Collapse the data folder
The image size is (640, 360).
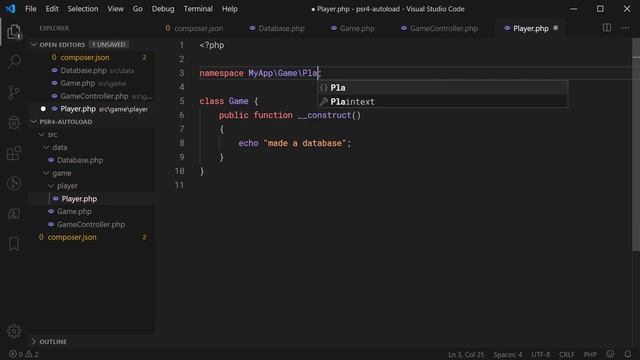coord(46,147)
